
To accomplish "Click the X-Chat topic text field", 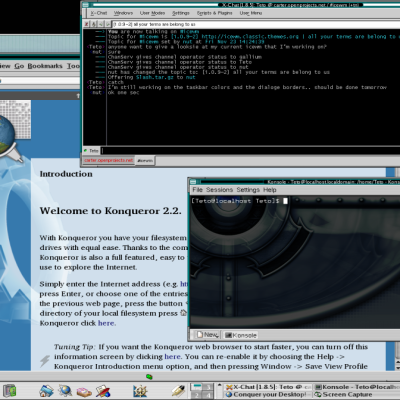I will tap(255, 24).
